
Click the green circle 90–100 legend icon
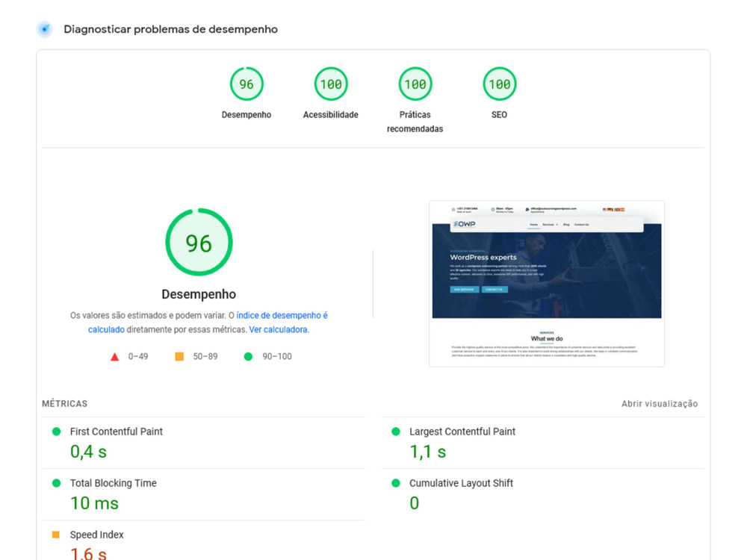tap(248, 356)
